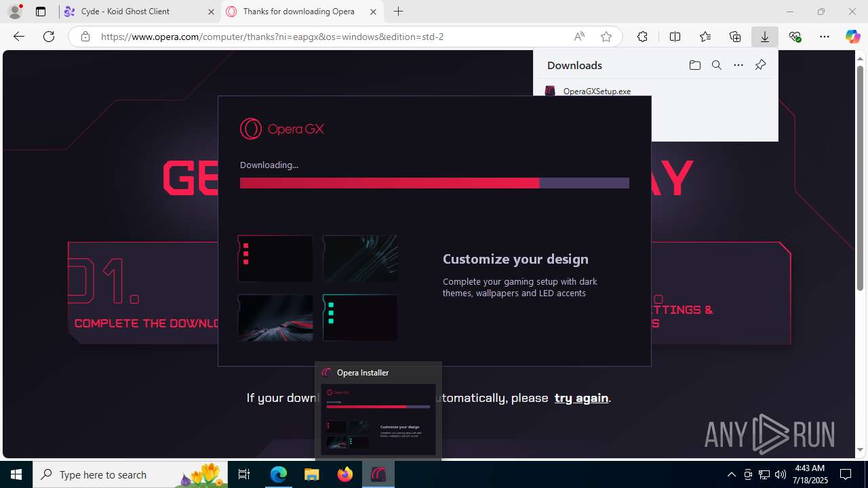Open Microsoft Edge from the taskbar
This screenshot has width=868, height=488.
click(x=279, y=474)
